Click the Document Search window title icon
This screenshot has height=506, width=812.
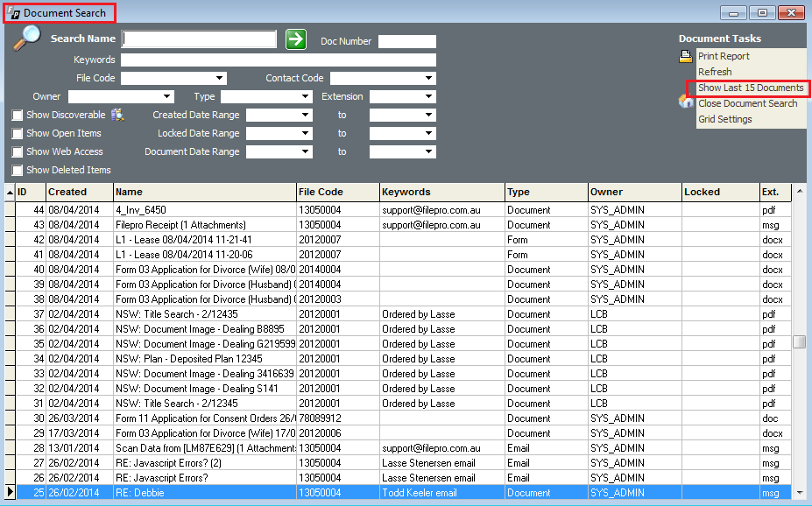pos(14,13)
